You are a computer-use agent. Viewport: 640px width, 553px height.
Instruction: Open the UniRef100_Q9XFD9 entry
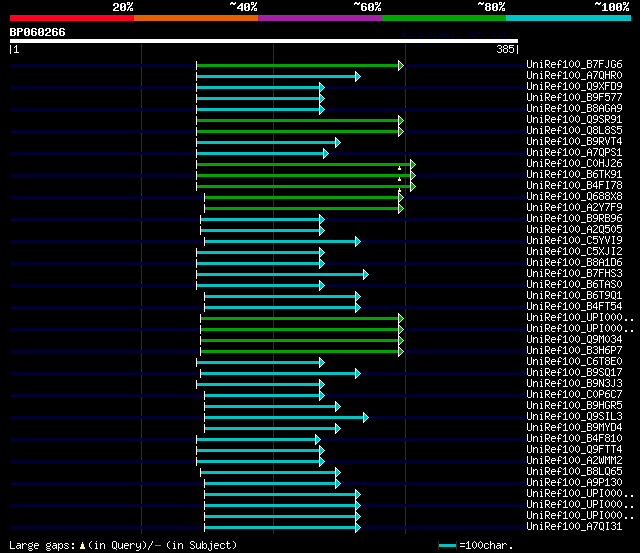574,87
